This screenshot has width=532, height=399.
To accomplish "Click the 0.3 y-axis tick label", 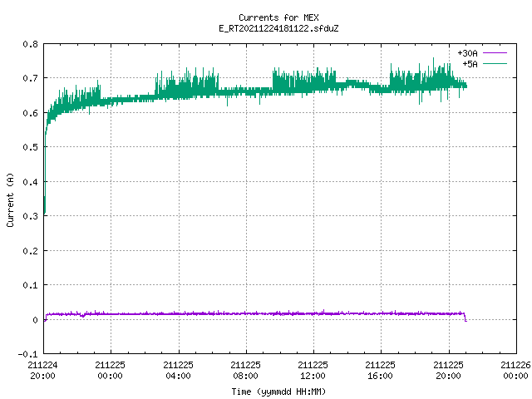I will click(30, 216).
